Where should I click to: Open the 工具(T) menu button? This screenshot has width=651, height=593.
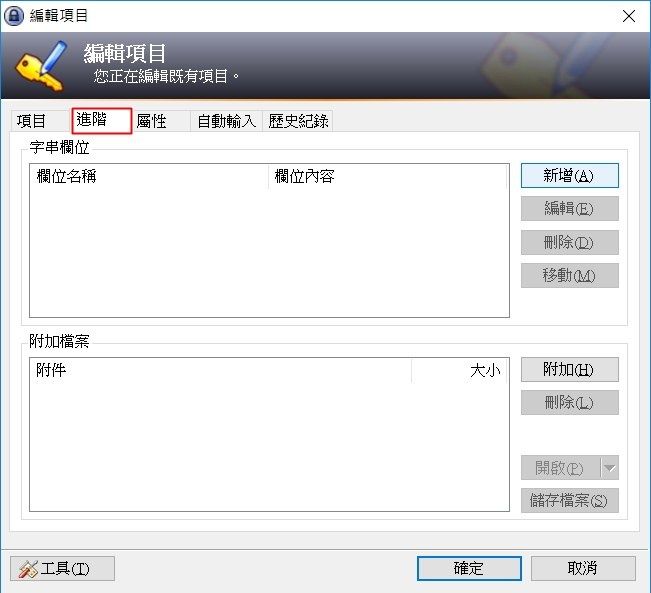tap(62, 568)
